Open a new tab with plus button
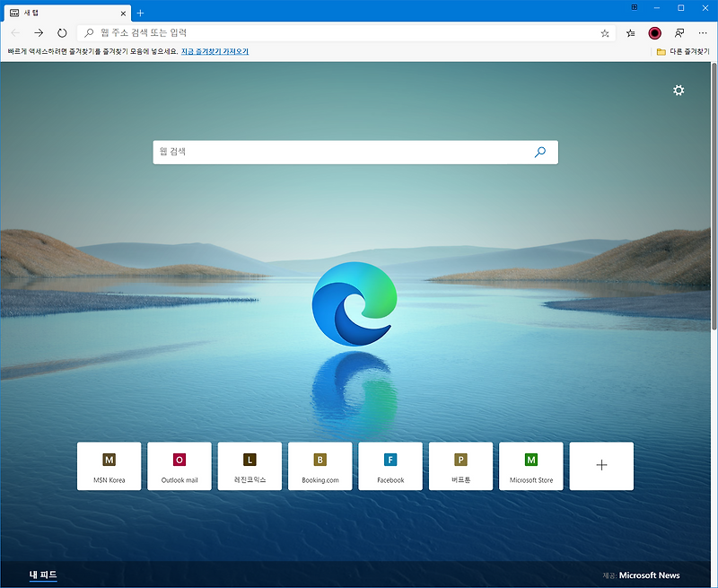The image size is (718, 588). click(141, 13)
